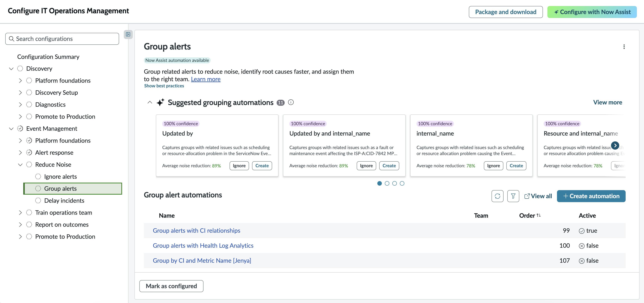Select Delay incidents in the tree
This screenshot has height=303, width=644.
pos(64,200)
